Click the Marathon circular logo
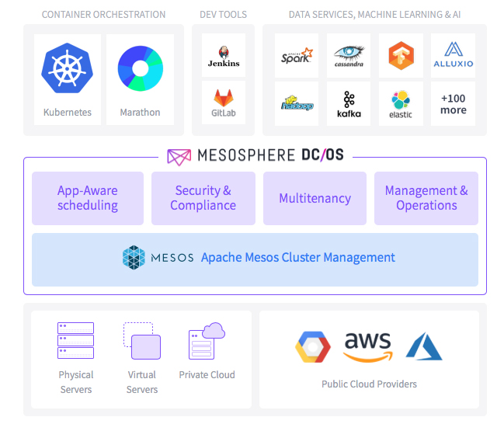 tap(141, 68)
